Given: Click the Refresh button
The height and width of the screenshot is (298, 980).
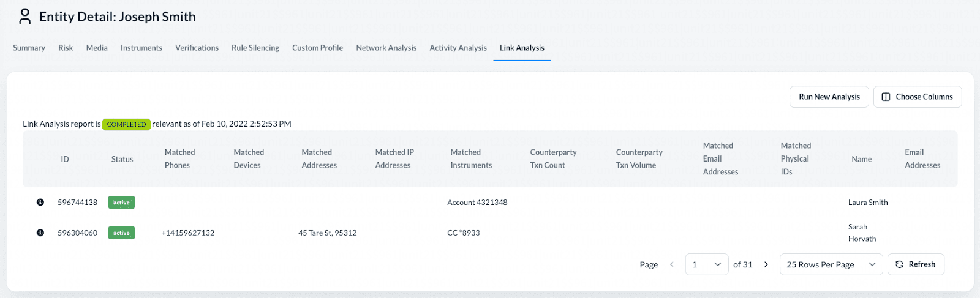Looking at the screenshot, I should pyautogui.click(x=916, y=264).
